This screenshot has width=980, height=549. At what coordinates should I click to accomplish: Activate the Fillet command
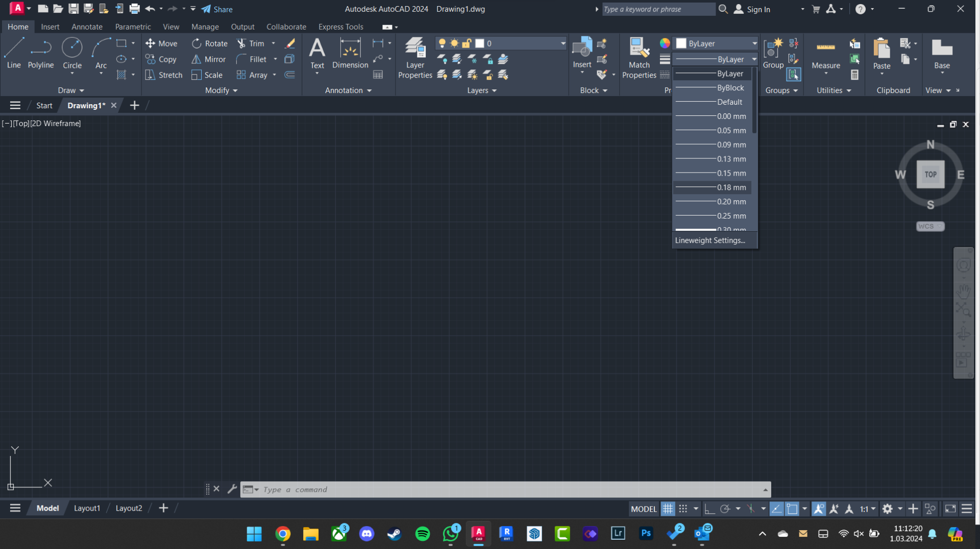[x=252, y=59]
